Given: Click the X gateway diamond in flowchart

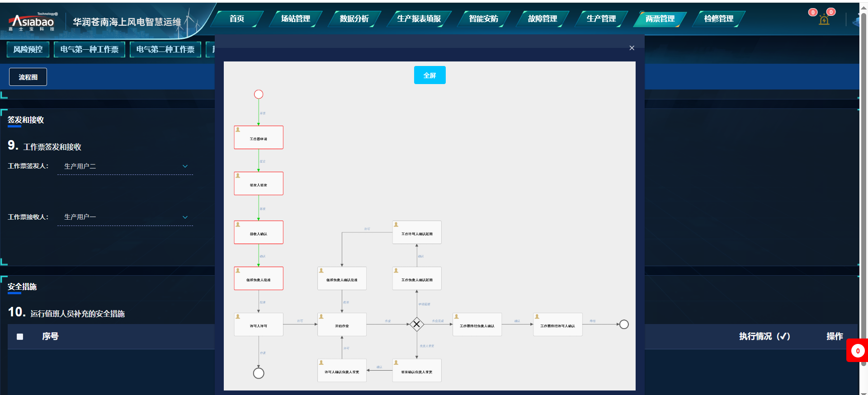Looking at the screenshot, I should [x=416, y=324].
